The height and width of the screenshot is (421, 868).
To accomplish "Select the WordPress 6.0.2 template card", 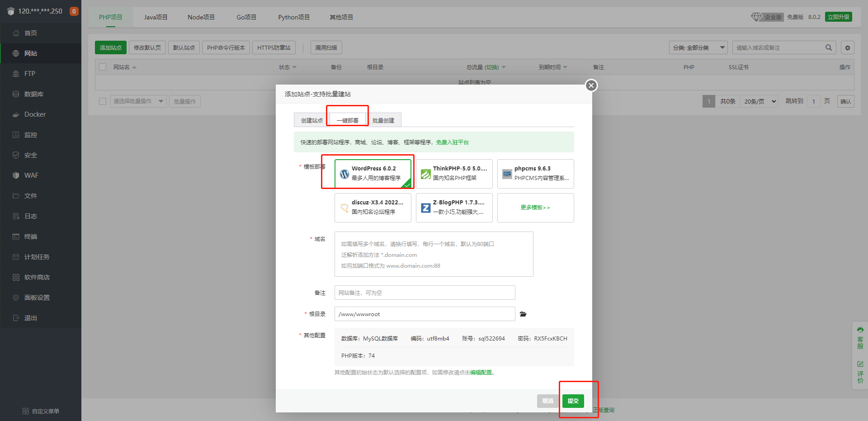I will pyautogui.click(x=373, y=174).
